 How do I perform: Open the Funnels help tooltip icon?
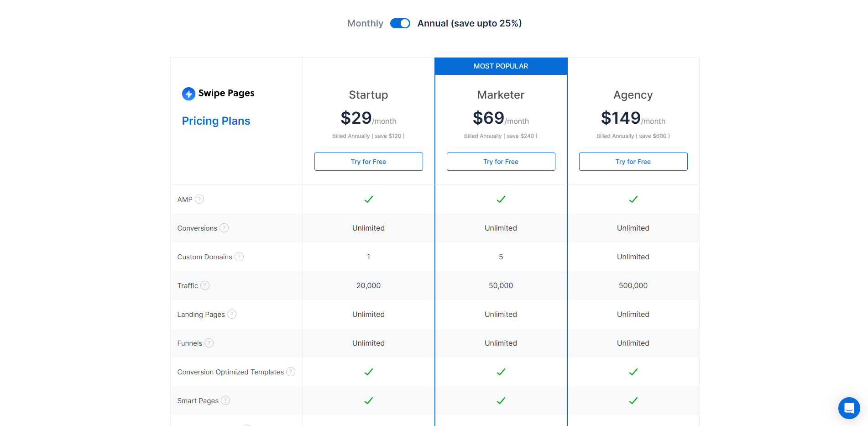(x=209, y=343)
